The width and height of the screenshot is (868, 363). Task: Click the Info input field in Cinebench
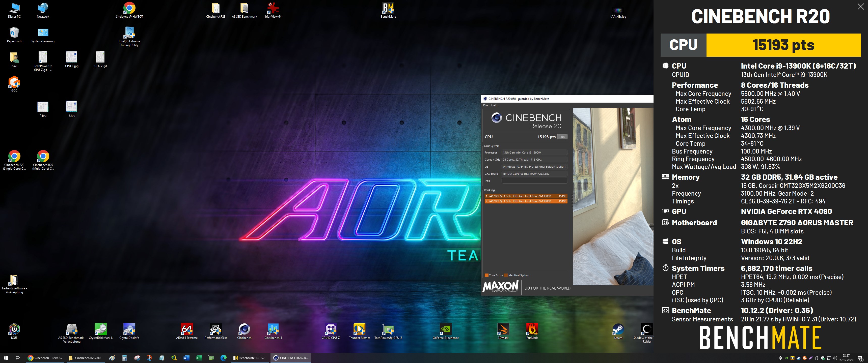tap(534, 181)
